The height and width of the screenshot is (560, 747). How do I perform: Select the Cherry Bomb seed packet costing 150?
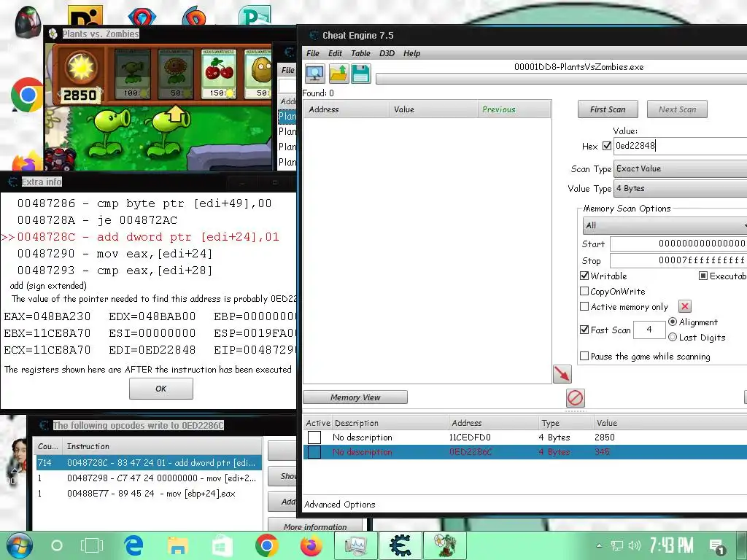(x=219, y=74)
